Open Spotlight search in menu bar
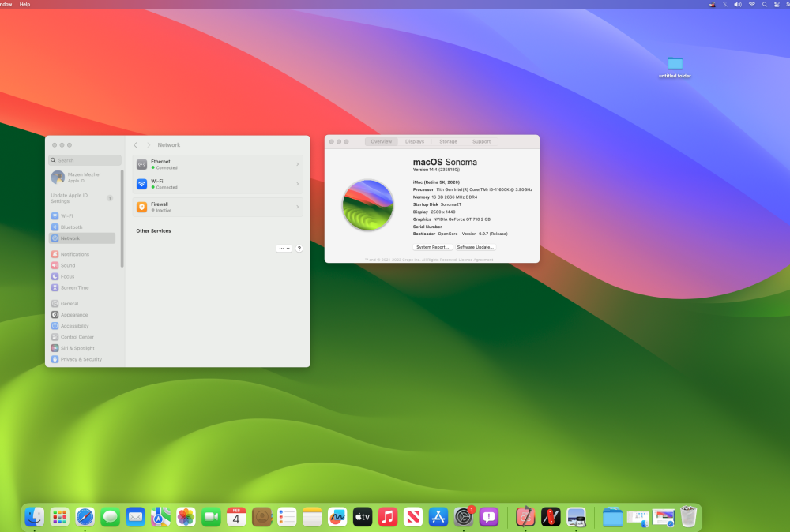Viewport: 790px width, 532px height. pyautogui.click(x=764, y=4)
